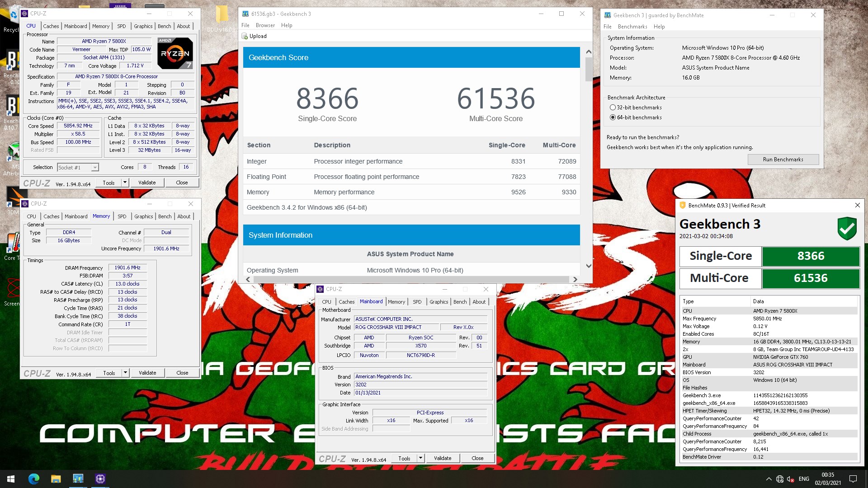Expand the Tools arrow in the CPU-Z Memory window
868x488 pixels.
pyautogui.click(x=126, y=373)
